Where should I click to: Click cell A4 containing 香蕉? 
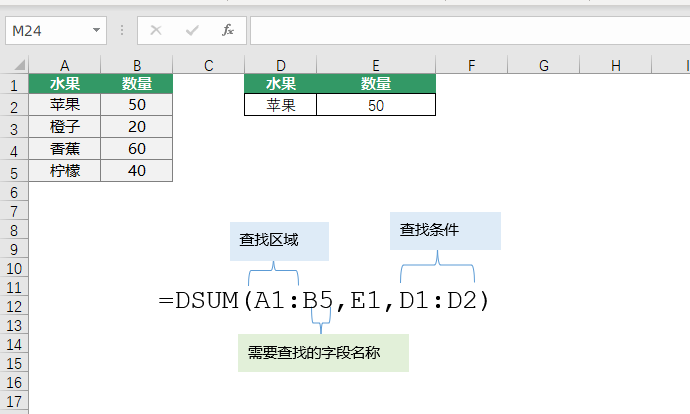click(x=65, y=149)
